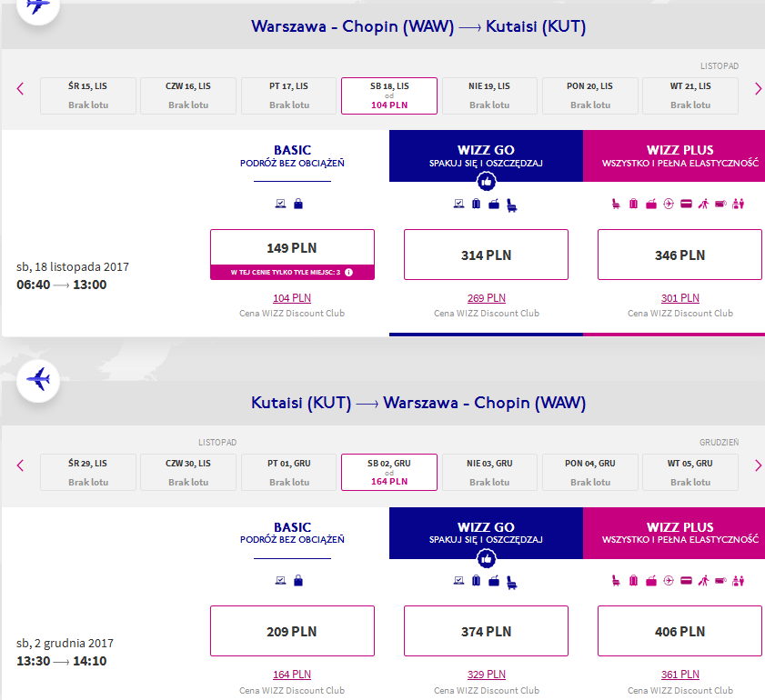
Task: Click info icon on limited seats banner
Action: click(x=348, y=273)
